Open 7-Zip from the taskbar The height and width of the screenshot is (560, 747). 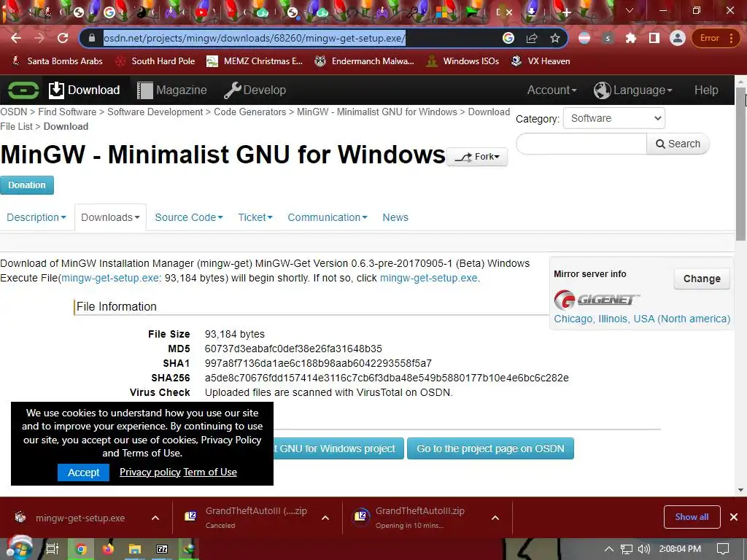(x=162, y=549)
